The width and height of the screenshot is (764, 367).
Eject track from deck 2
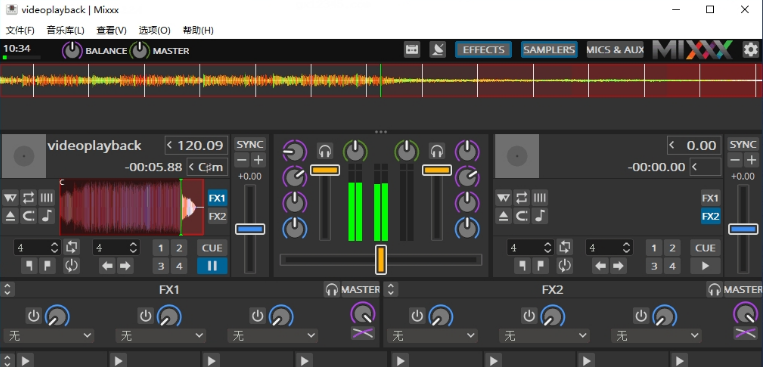click(503, 216)
